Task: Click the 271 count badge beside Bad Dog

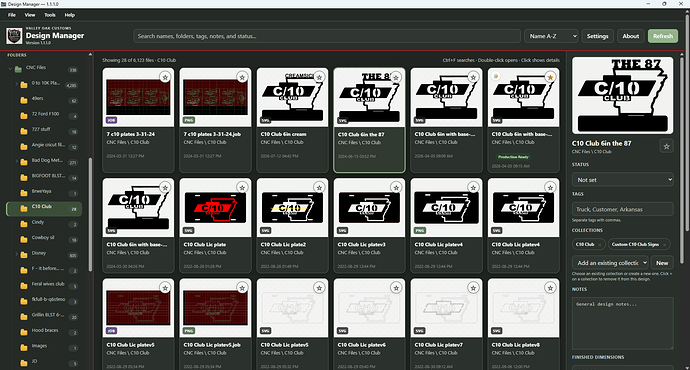Action: (x=73, y=163)
